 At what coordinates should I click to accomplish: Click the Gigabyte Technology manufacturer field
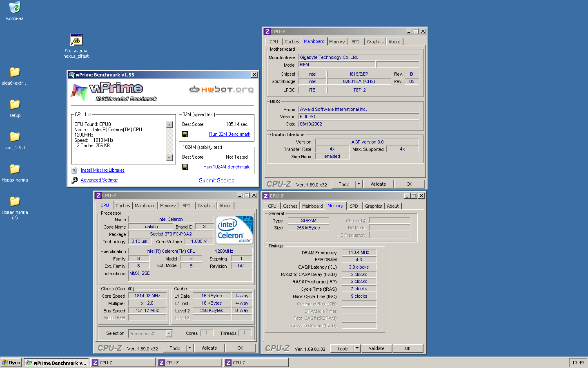pyautogui.click(x=359, y=57)
